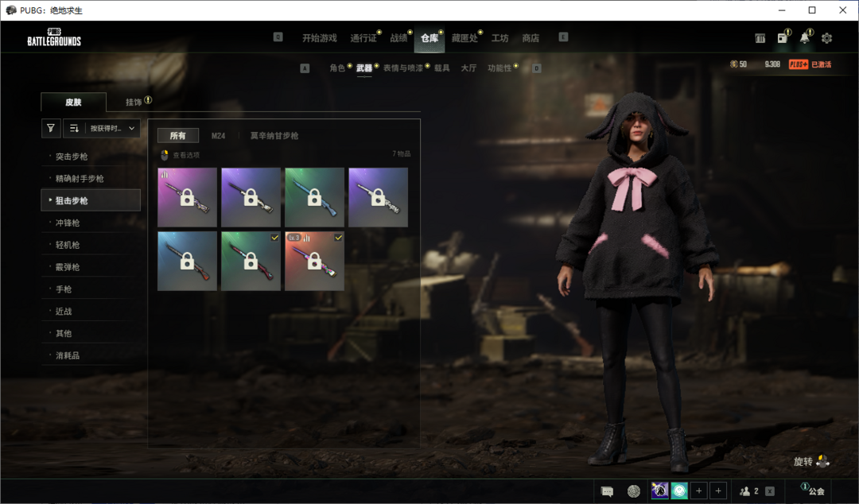This screenshot has height=504, width=859.
Task: Click the round emblem icon next to chat
Action: (x=633, y=491)
